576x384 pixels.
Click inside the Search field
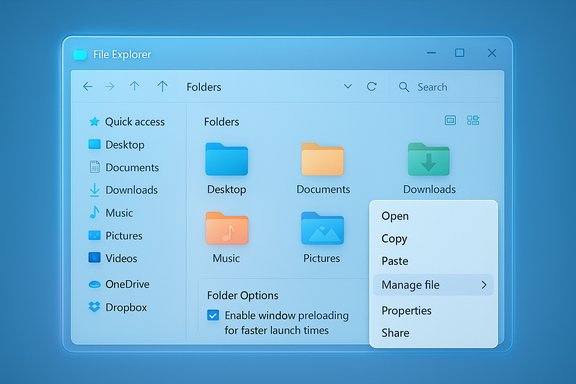tap(444, 87)
